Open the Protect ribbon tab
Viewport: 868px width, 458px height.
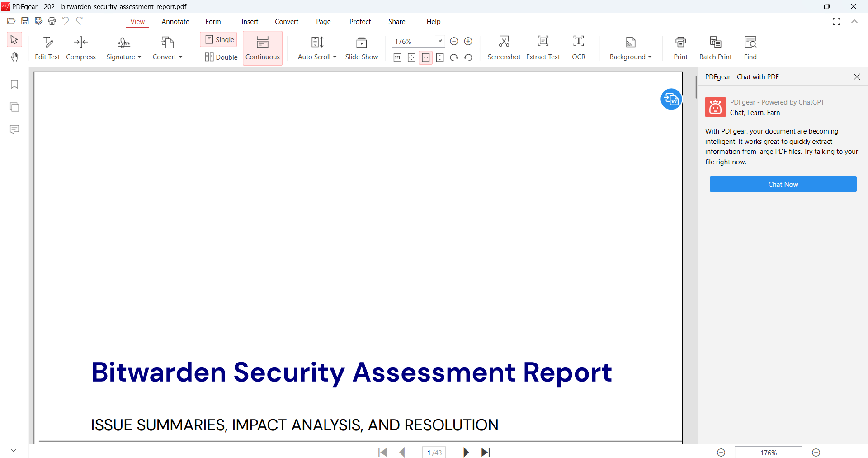coord(360,21)
